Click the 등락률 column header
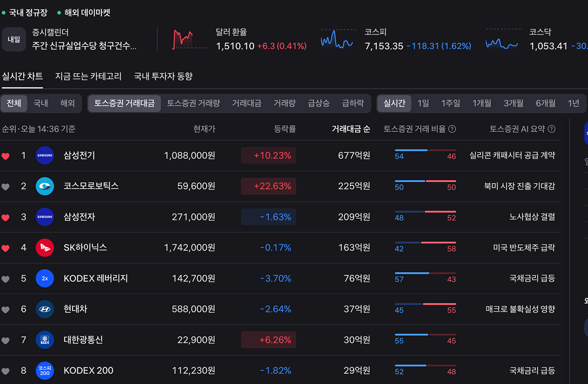Image resolution: width=588 pixels, height=384 pixels. coord(285,129)
